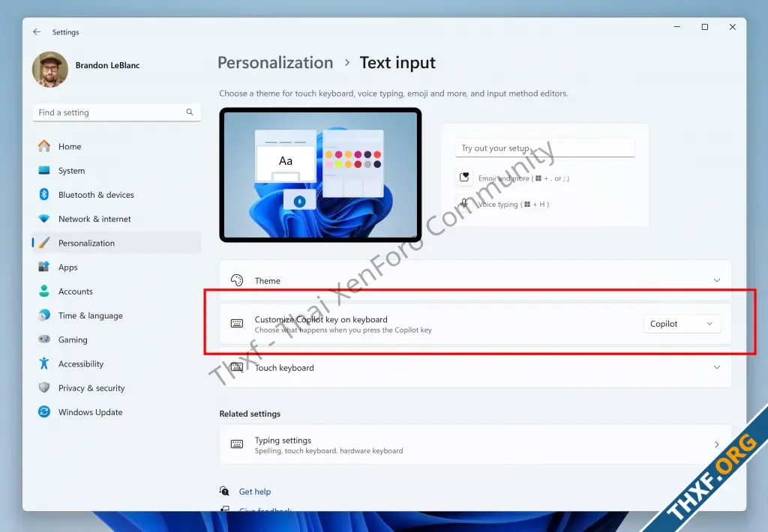Click the Get help headset icon
This screenshot has height=532, width=768.
pos(224,491)
